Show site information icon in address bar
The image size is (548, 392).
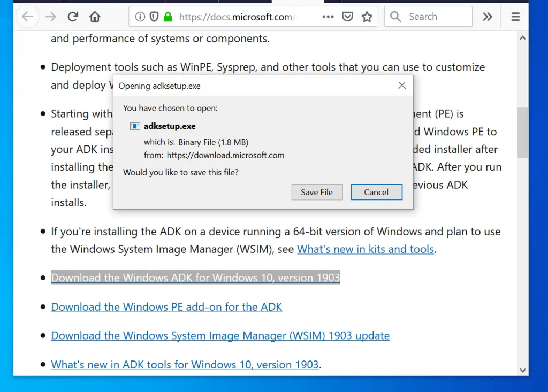(140, 17)
